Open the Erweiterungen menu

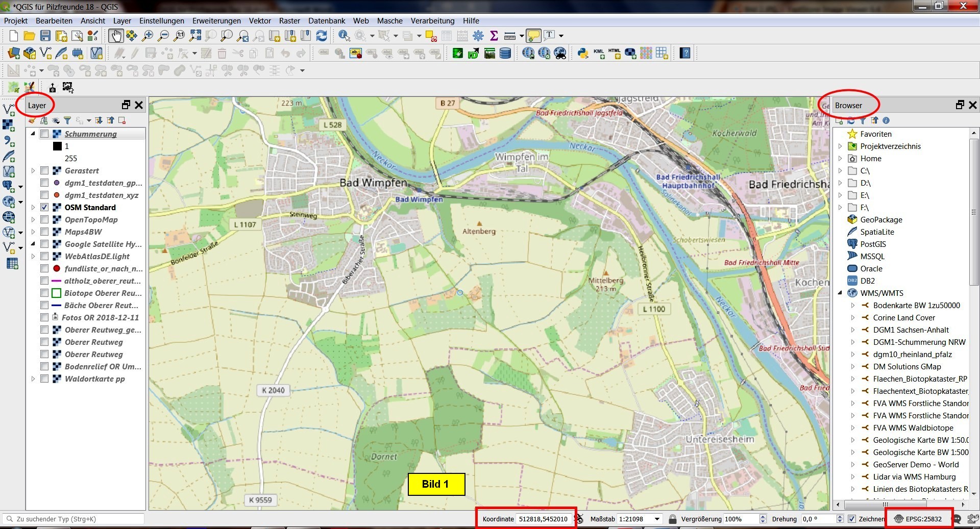coord(216,21)
